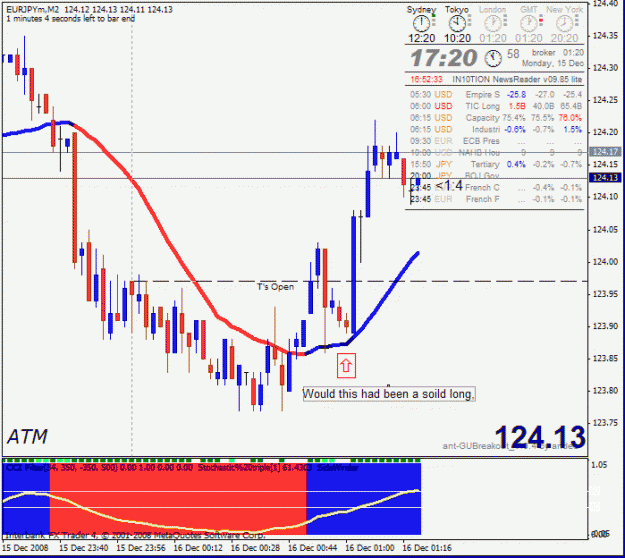625x558 pixels.
Task: Select the USD Capacity 75.4% news row
Action: pos(496,118)
